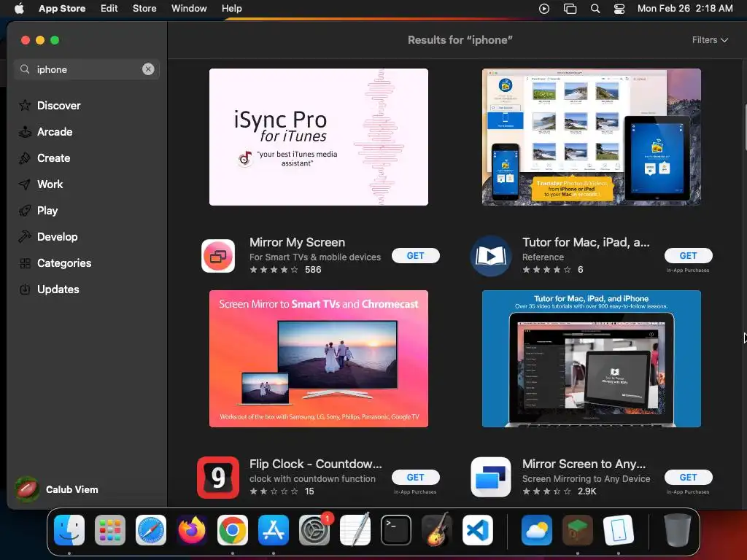Get the Mirror Screen to Any app
This screenshot has height=560, width=747.
coord(689,477)
